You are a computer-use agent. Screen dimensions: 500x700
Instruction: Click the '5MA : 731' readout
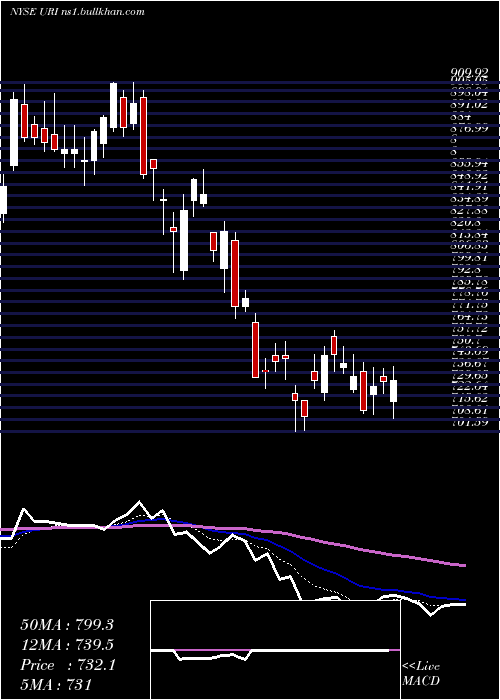pyautogui.click(x=56, y=685)
